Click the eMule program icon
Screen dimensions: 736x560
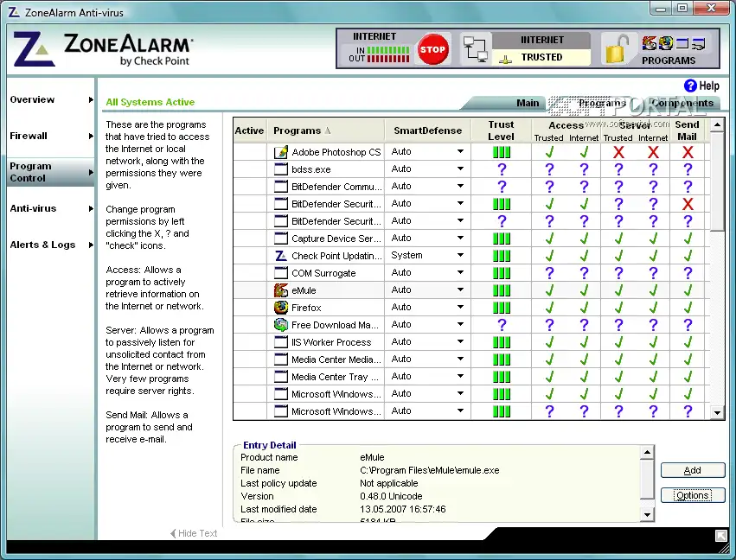pos(281,290)
